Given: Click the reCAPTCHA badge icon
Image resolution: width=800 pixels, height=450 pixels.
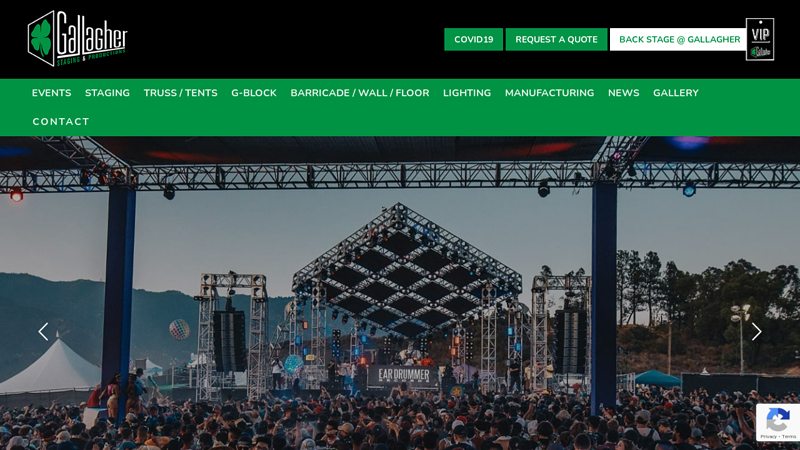Looking at the screenshot, I should pyautogui.click(x=778, y=420).
